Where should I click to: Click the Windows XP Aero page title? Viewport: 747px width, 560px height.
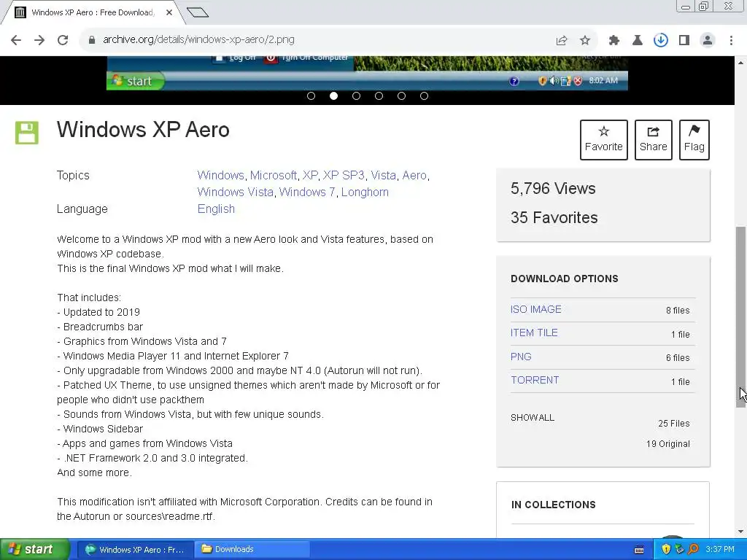pyautogui.click(x=143, y=130)
